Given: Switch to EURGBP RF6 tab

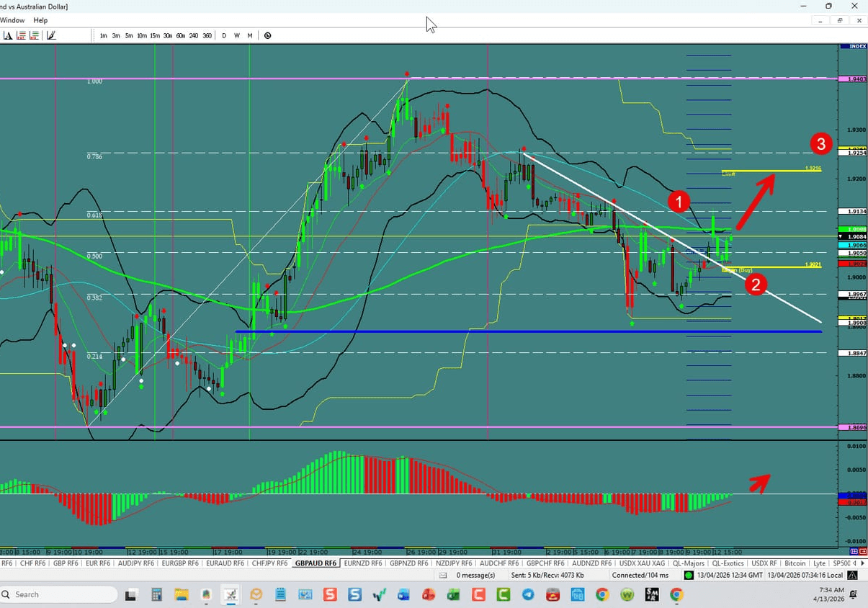Looking at the screenshot, I should (180, 563).
